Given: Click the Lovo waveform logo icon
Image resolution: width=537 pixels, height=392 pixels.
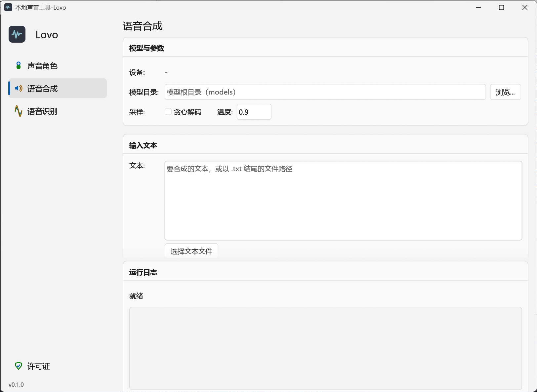Looking at the screenshot, I should click(x=17, y=34).
